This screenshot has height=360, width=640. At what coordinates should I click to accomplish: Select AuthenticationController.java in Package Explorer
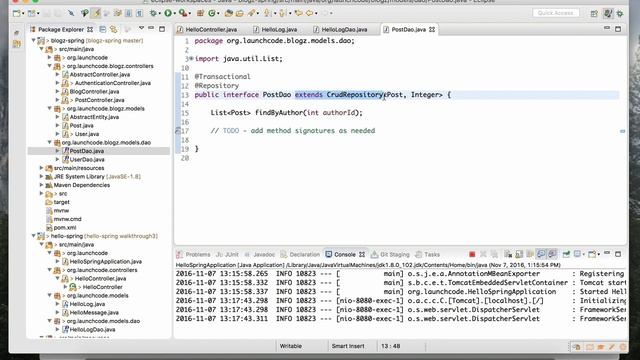pyautogui.click(x=113, y=83)
